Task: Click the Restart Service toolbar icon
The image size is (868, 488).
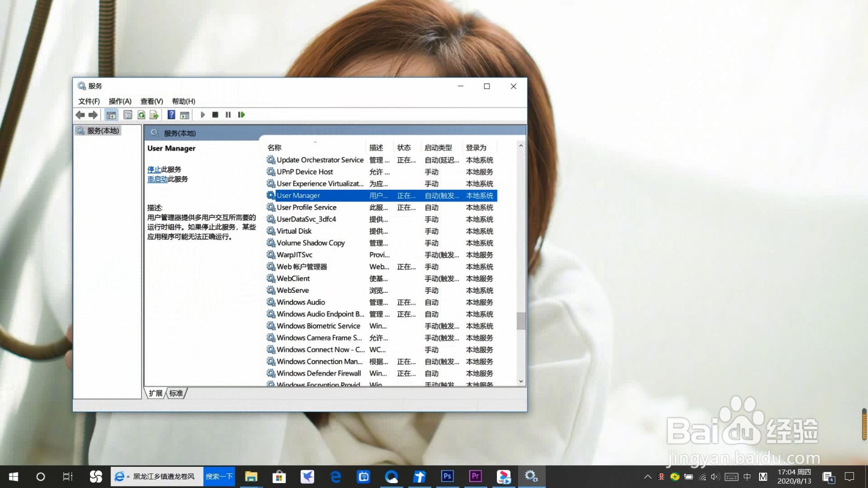Action: [x=241, y=114]
